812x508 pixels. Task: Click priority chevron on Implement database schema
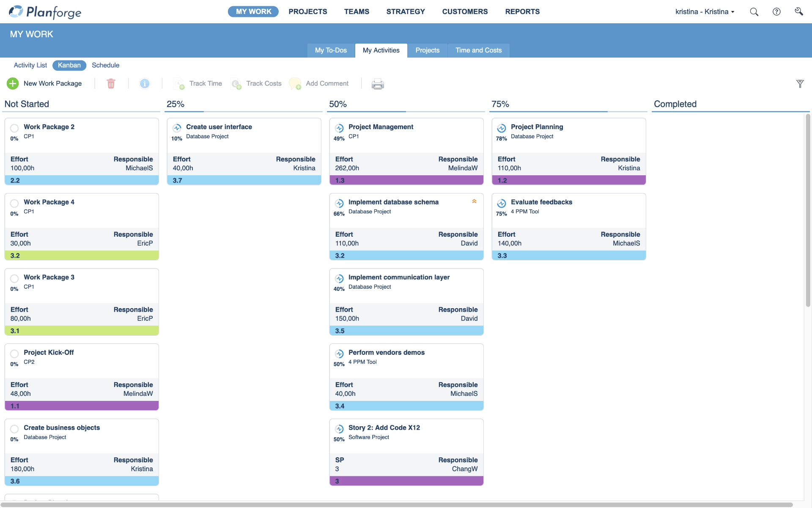click(x=474, y=202)
